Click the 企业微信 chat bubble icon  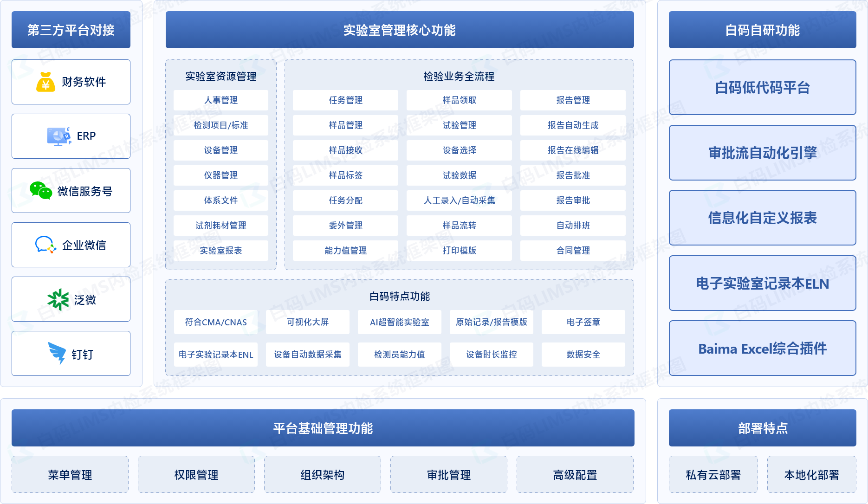click(x=45, y=245)
